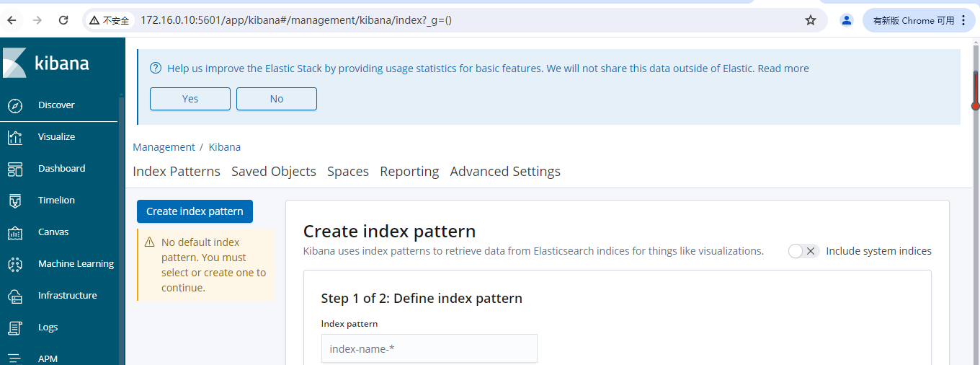Open Chrome three-dot menu
This screenshot has width=980, height=365.
[963, 20]
